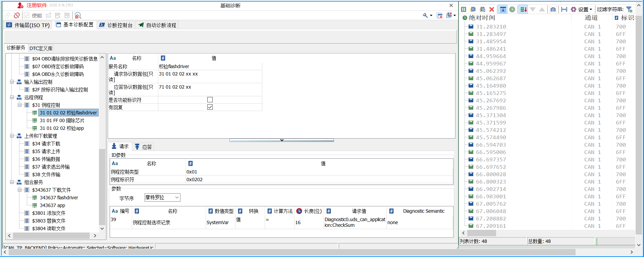Image resolution: width=644 pixels, height=257 pixels.
Task: Switch to the 请求 request tab
Action: 120,146
